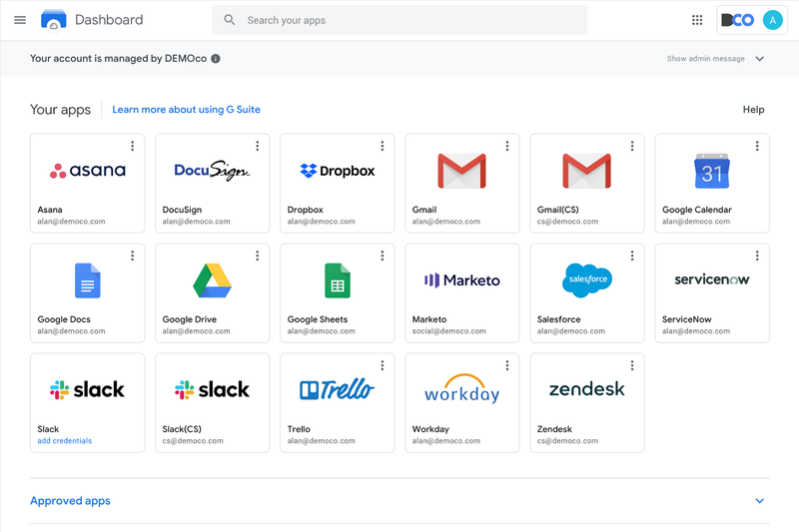The image size is (799, 532).
Task: Open the Trello card options menu
Action: coord(383,365)
